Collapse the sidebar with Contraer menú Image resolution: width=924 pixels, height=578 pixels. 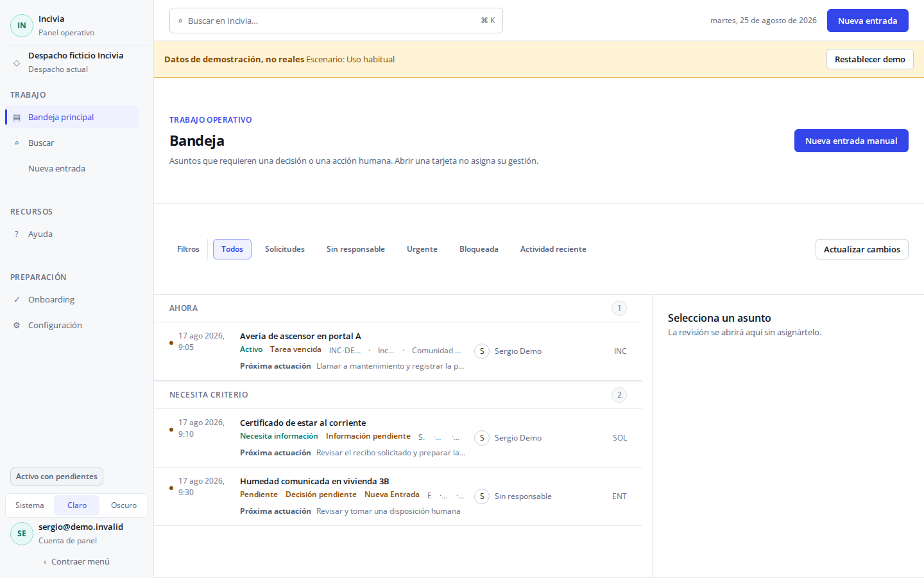[77, 562]
